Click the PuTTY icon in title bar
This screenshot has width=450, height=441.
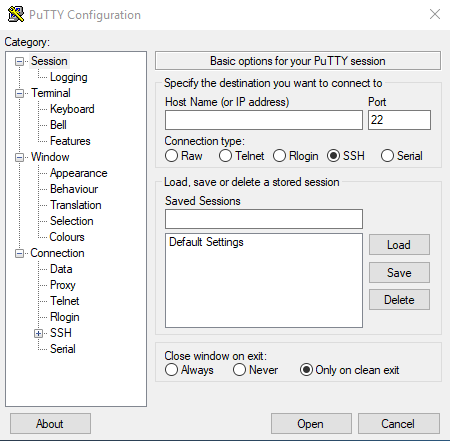[x=16, y=14]
